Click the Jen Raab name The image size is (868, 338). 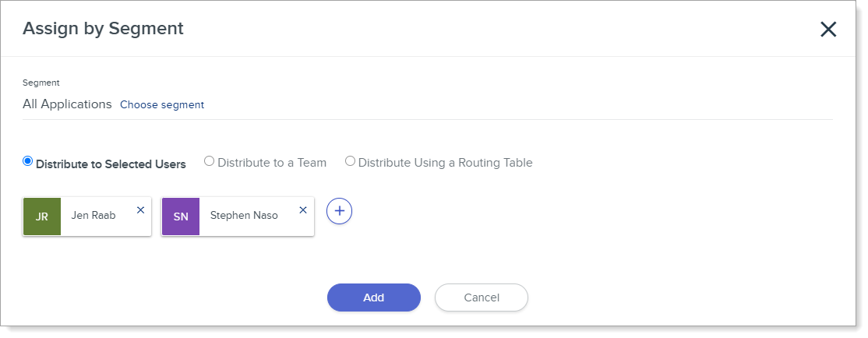[x=94, y=215]
